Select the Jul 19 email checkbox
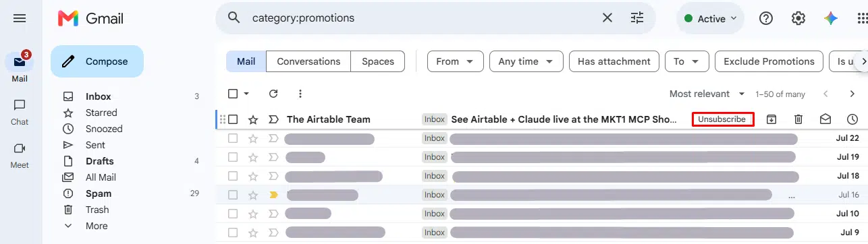 pyautogui.click(x=233, y=157)
